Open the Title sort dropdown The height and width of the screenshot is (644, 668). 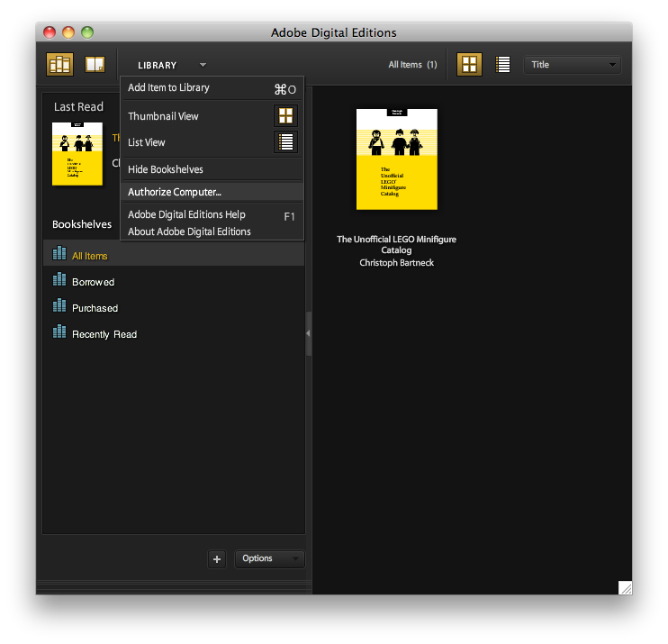[573, 65]
